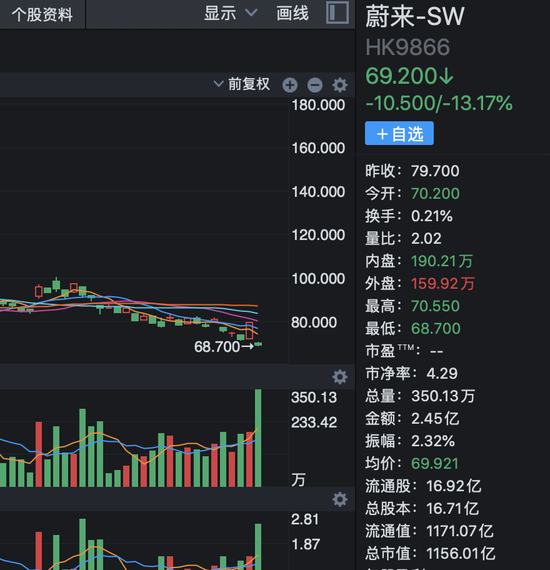This screenshot has height=570, width=550.
Task: Open K-line chart settings gear
Action: click(x=340, y=85)
